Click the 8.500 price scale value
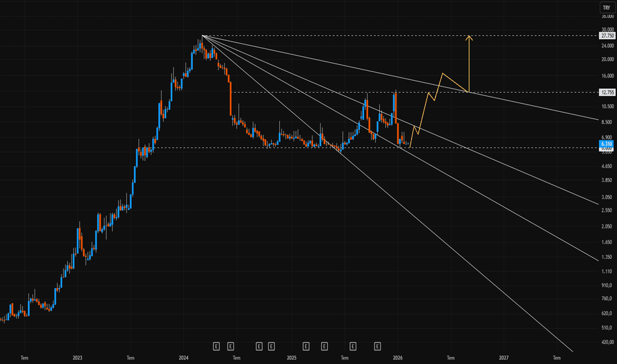This screenshot has width=617, height=364. pyautogui.click(x=608, y=122)
